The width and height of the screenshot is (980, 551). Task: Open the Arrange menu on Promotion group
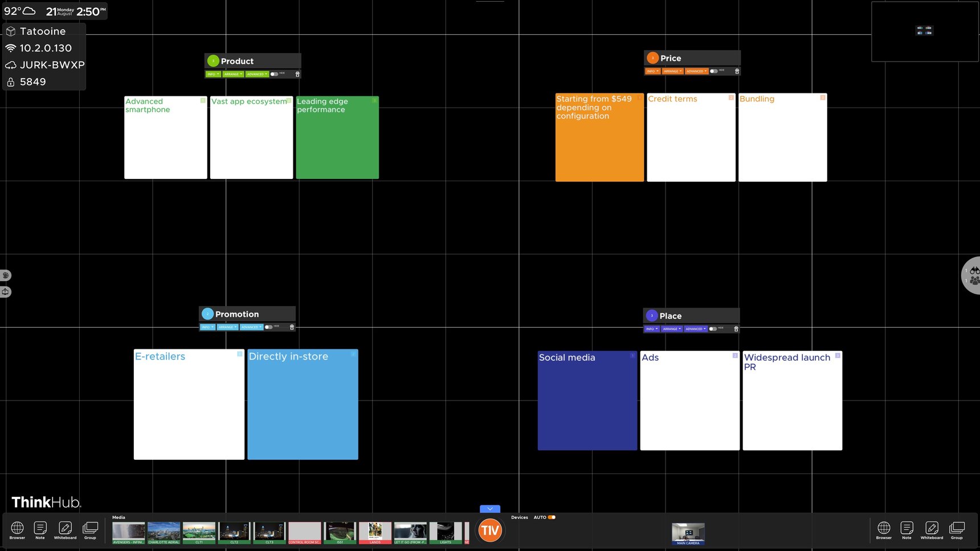227,327
